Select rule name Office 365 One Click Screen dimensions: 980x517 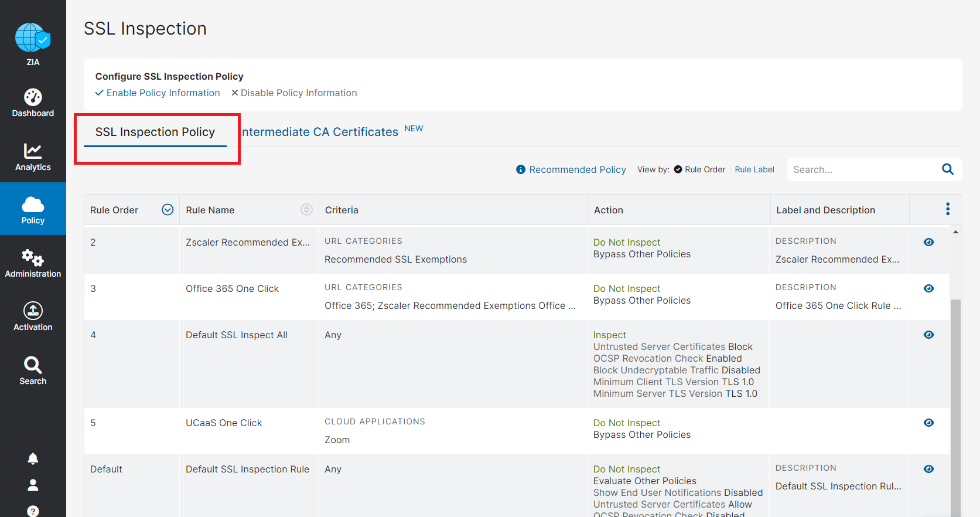pyautogui.click(x=232, y=288)
